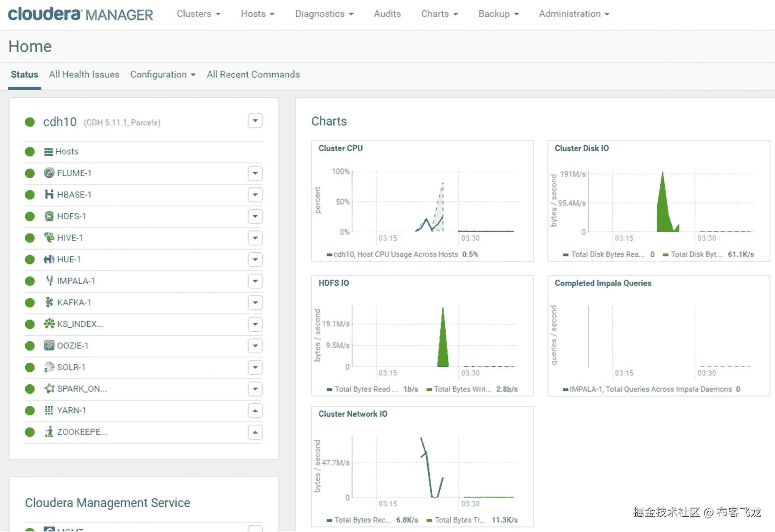The height and width of the screenshot is (532, 775).
Task: Click the IMPALA-1 service icon
Action: [x=49, y=281]
